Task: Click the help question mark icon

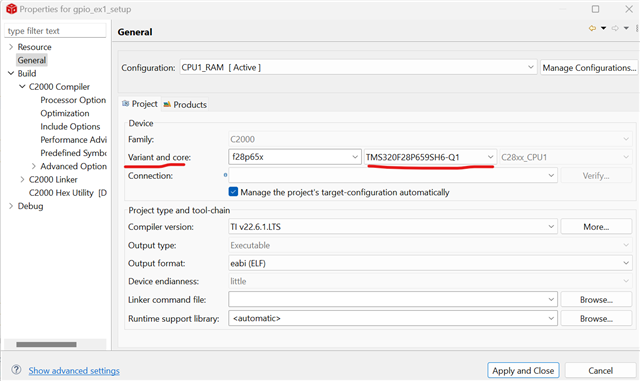Action: pos(16,370)
